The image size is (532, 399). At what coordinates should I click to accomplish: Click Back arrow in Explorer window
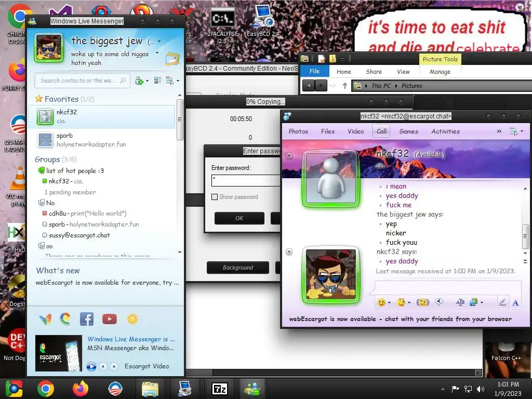pos(309,86)
